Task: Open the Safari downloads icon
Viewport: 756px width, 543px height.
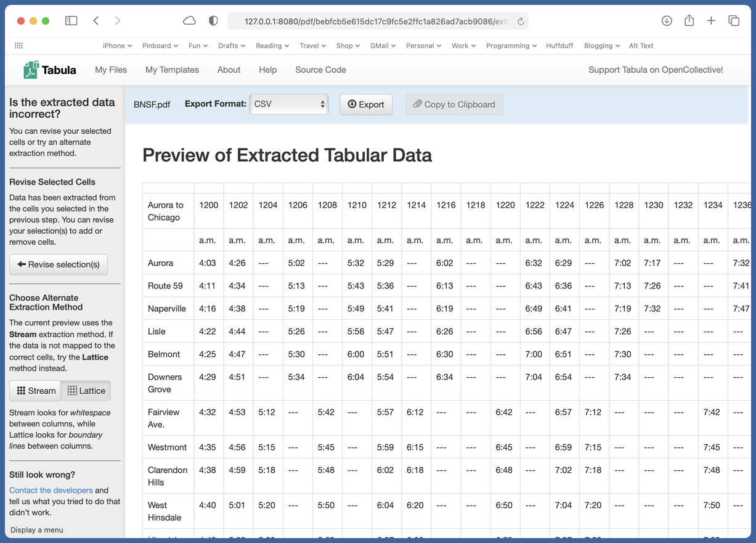Action: (667, 21)
